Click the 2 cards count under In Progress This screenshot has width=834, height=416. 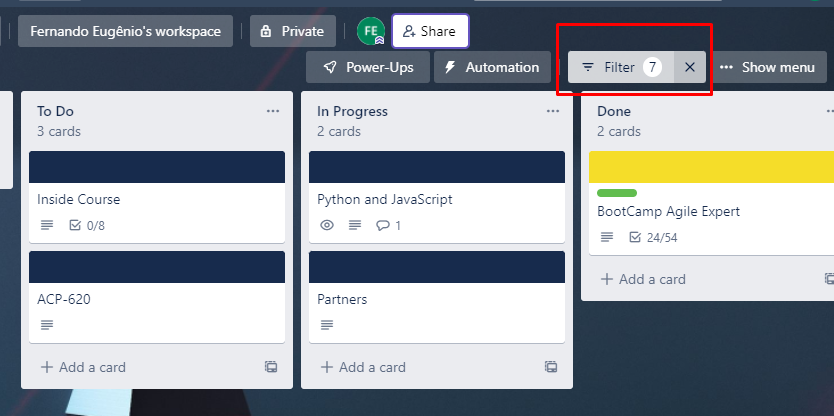point(339,131)
